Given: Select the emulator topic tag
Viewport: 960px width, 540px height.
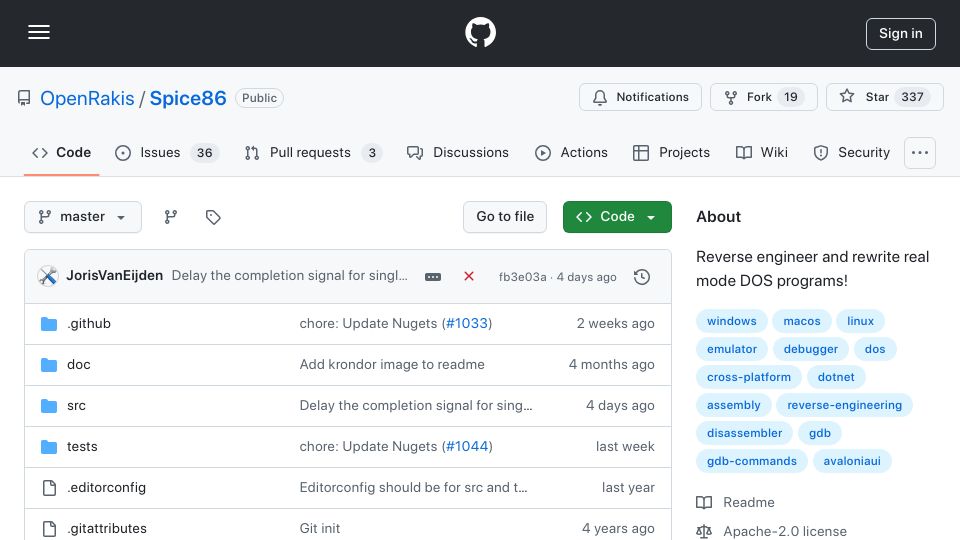Looking at the screenshot, I should [x=732, y=349].
